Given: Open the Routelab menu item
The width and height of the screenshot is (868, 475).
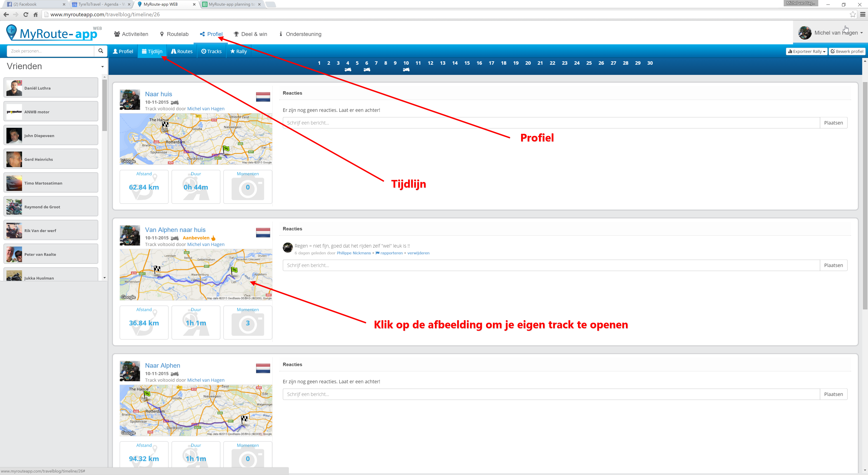Looking at the screenshot, I should coord(174,34).
